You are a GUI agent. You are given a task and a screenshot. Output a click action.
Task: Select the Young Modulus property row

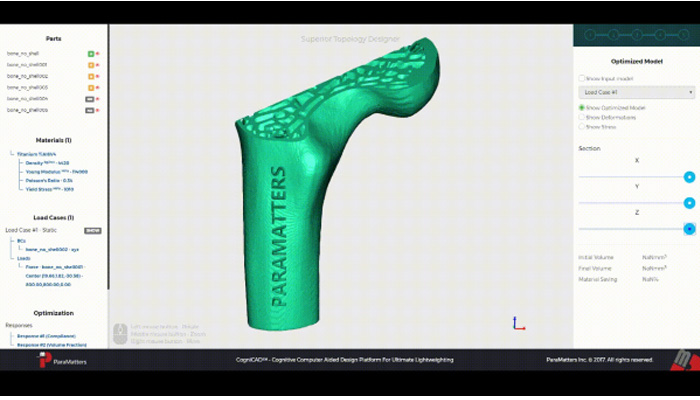[x=57, y=172]
